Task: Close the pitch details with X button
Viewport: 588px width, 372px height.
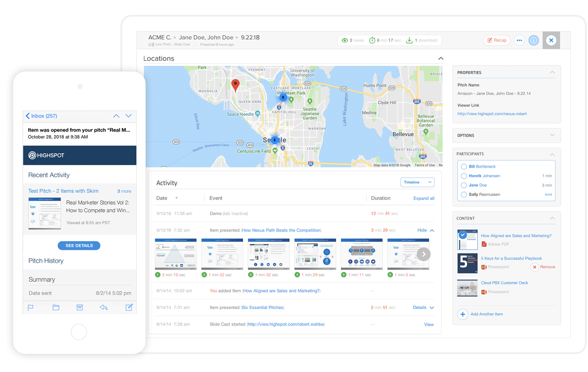Action: click(x=551, y=40)
